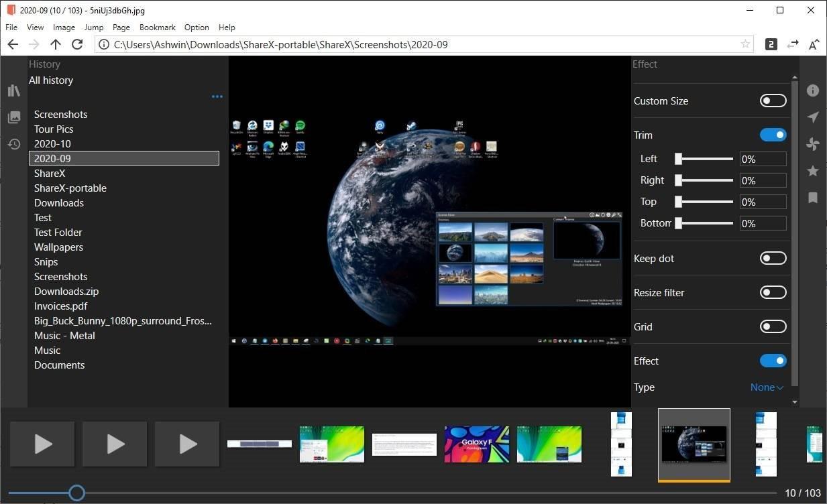The height and width of the screenshot is (504, 827).
Task: Click the bookmark star in address bar
Action: 745,44
